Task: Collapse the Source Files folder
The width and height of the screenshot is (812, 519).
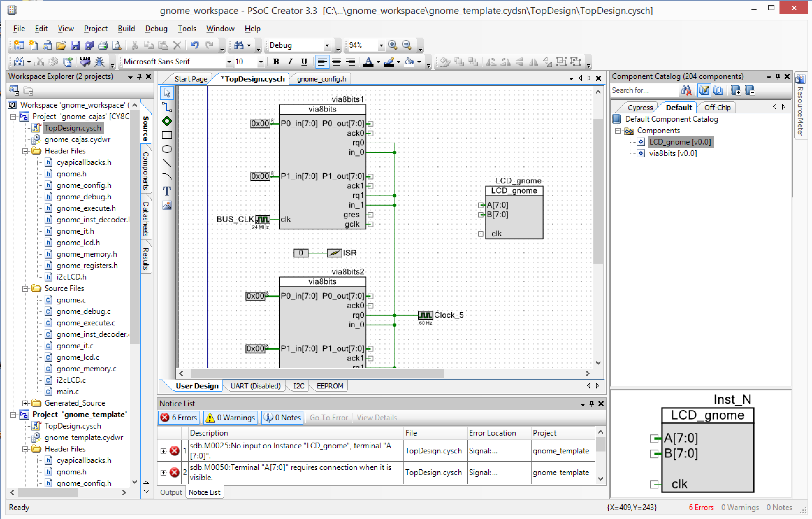Action: (x=25, y=288)
